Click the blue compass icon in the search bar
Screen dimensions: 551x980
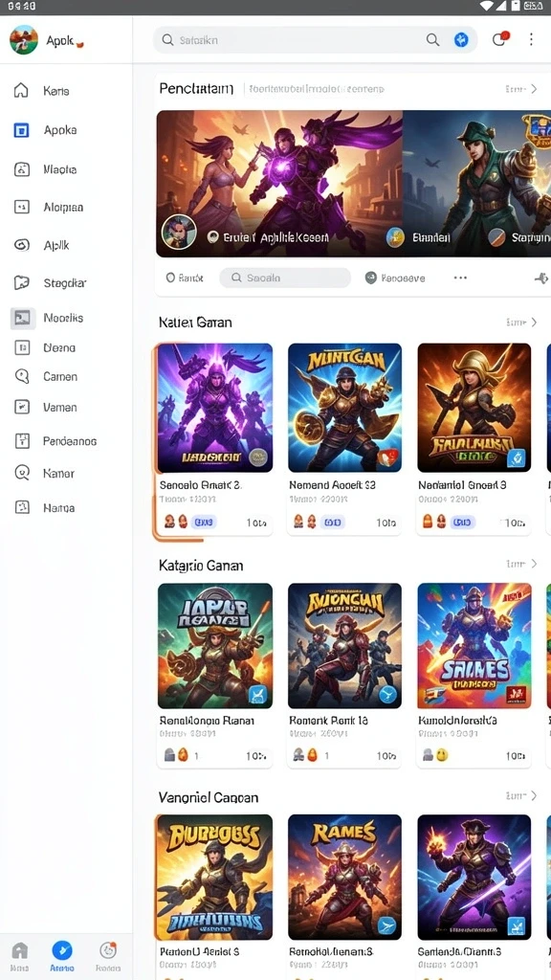[461, 39]
